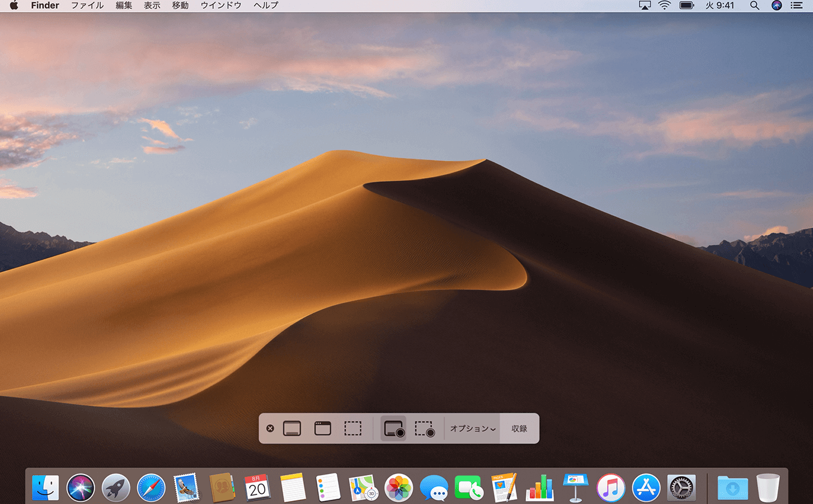
Task: Select capture selected window mode
Action: 322,428
